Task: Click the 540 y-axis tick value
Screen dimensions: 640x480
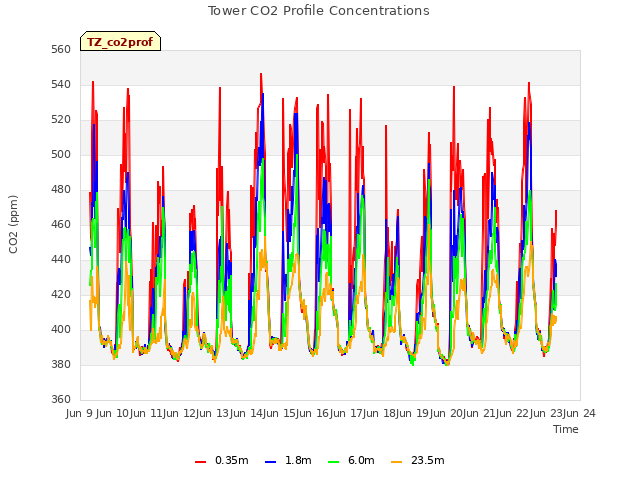Action: pyautogui.click(x=61, y=85)
